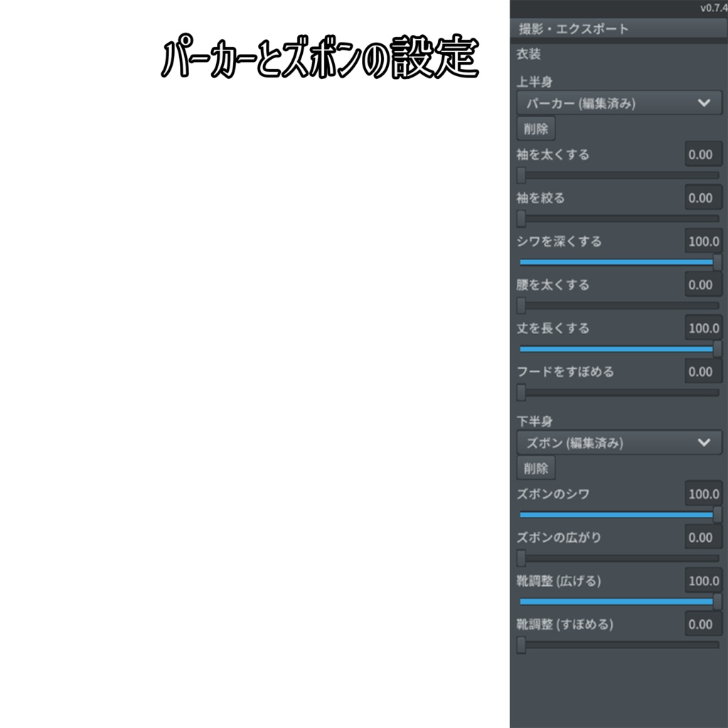The height and width of the screenshot is (728, 728).
Task: Expand the パーカー (編集済み) selector chevron
Action: coord(705,102)
